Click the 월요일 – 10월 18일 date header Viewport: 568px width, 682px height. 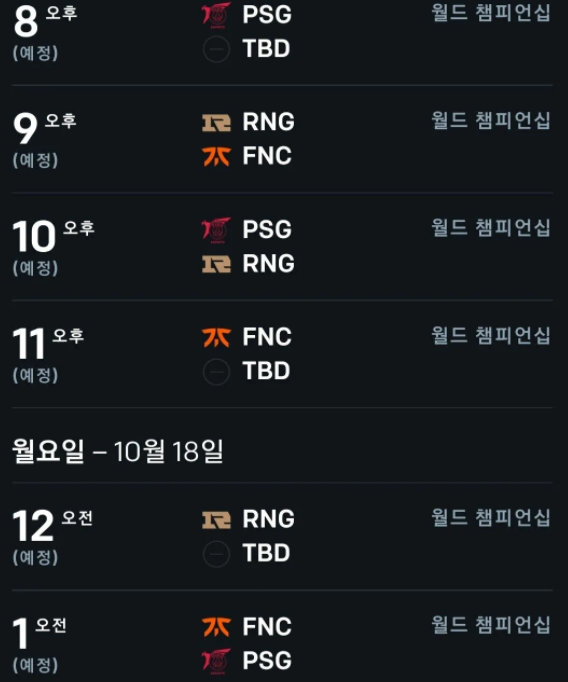(117, 451)
